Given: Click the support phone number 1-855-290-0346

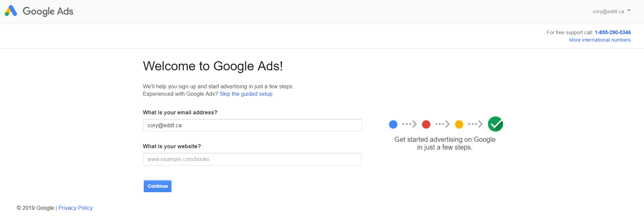Looking at the screenshot, I should pyautogui.click(x=613, y=32).
